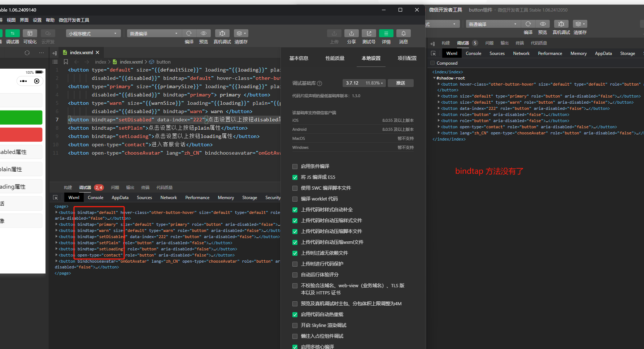Uncheck 启用代码自动热重载

coord(295,315)
